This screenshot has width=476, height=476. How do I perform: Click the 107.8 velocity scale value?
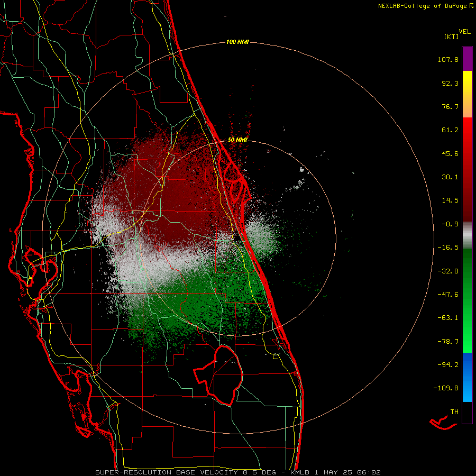pos(448,59)
